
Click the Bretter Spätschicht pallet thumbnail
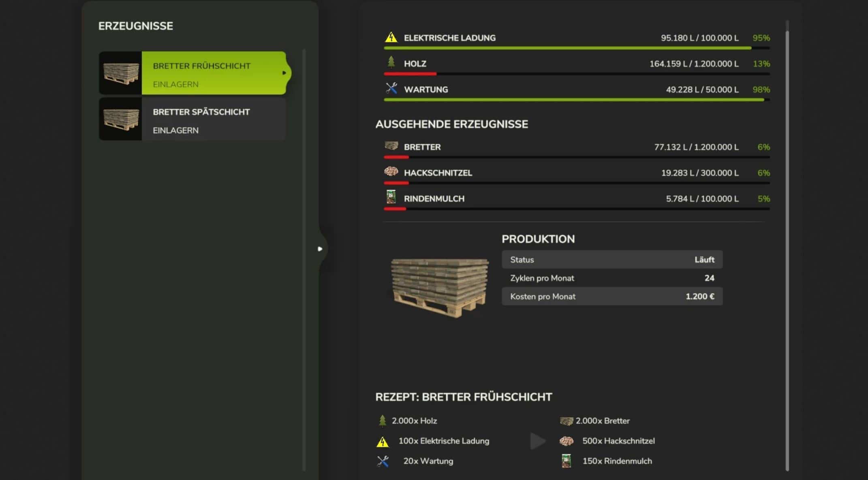pyautogui.click(x=121, y=119)
